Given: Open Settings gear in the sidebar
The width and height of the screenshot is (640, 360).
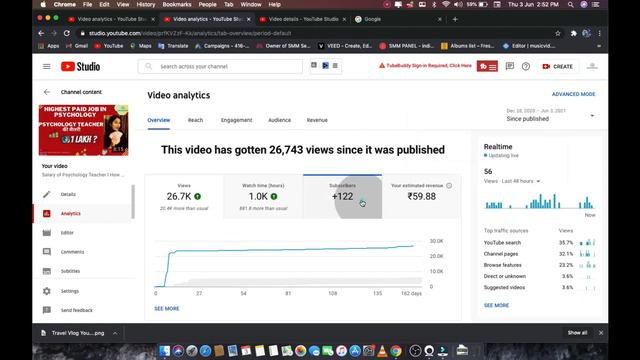Looking at the screenshot, I should click(x=47, y=291).
